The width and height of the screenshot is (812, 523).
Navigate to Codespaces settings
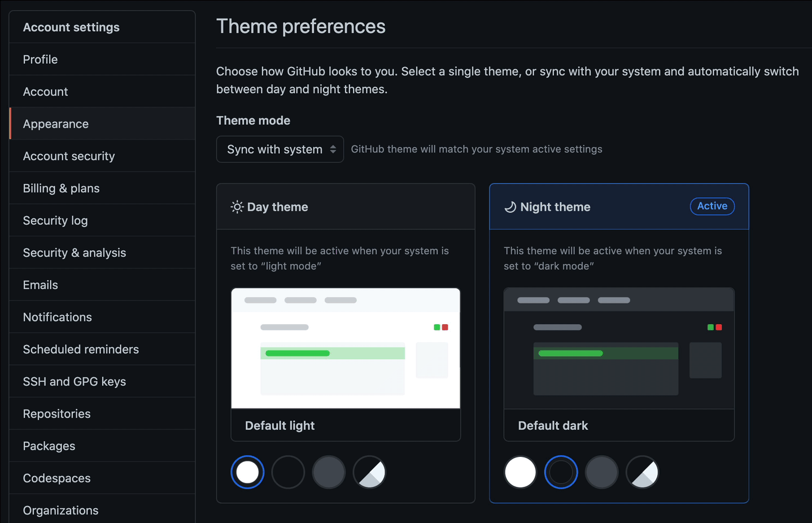pos(56,478)
